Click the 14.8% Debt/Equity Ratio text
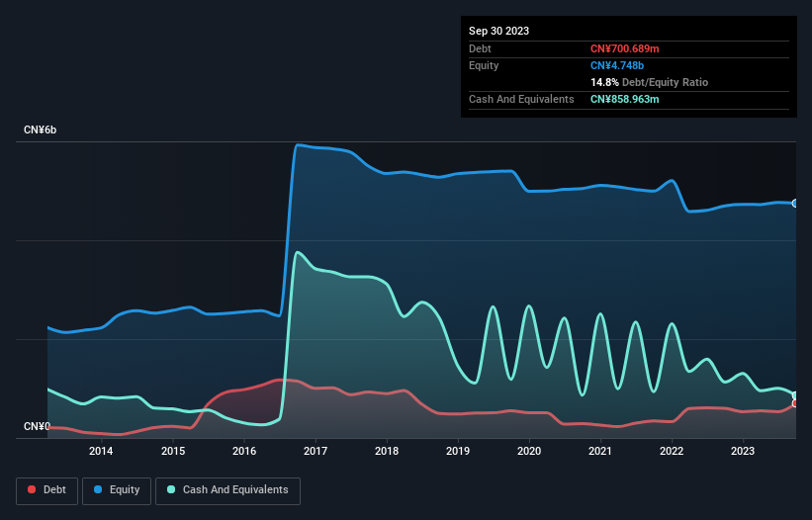 pos(649,82)
